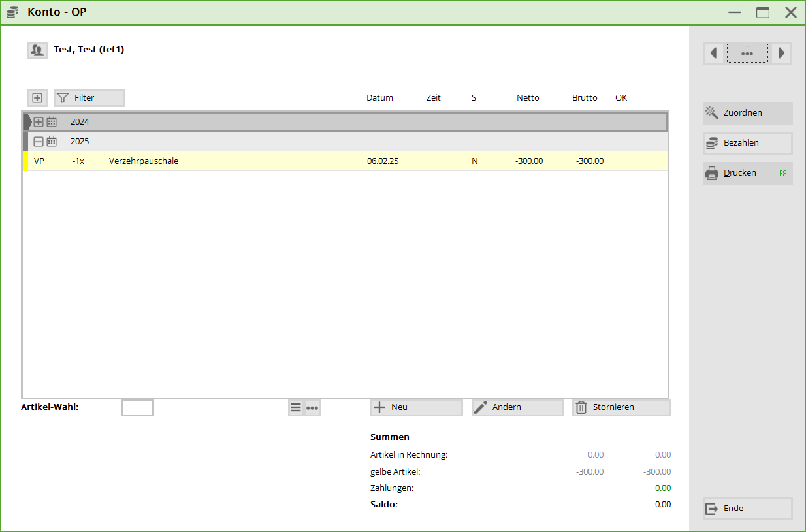Open the Bezahlen payment button
This screenshot has width=806, height=532.
tap(747, 143)
